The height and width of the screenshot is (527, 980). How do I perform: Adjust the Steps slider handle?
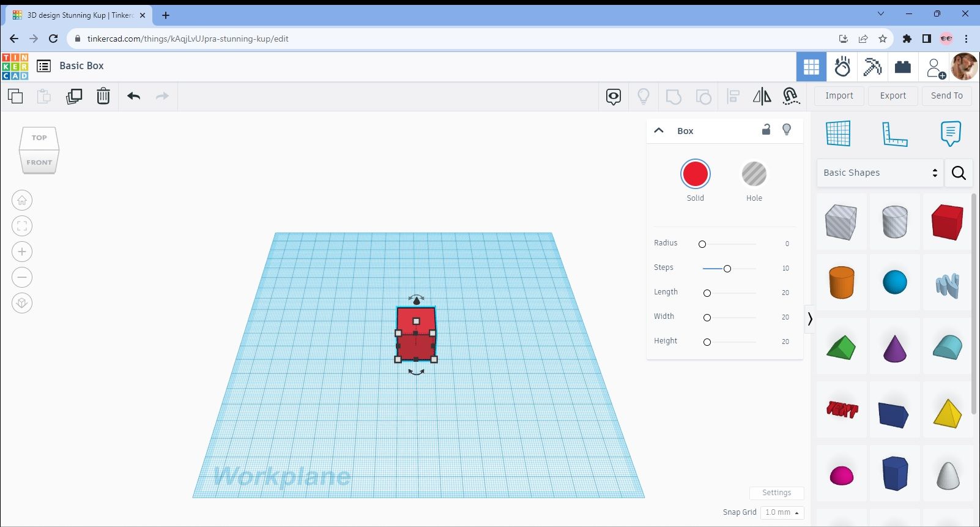(727, 269)
